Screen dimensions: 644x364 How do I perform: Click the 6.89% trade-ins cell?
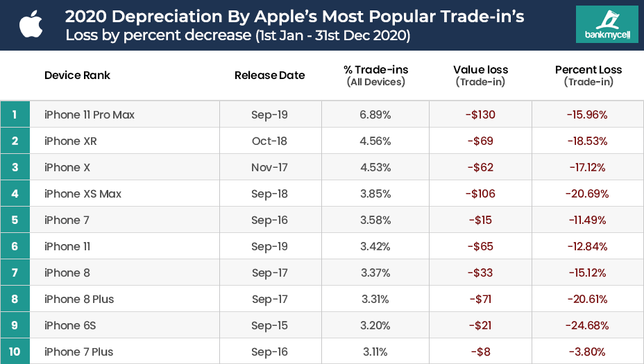(375, 114)
